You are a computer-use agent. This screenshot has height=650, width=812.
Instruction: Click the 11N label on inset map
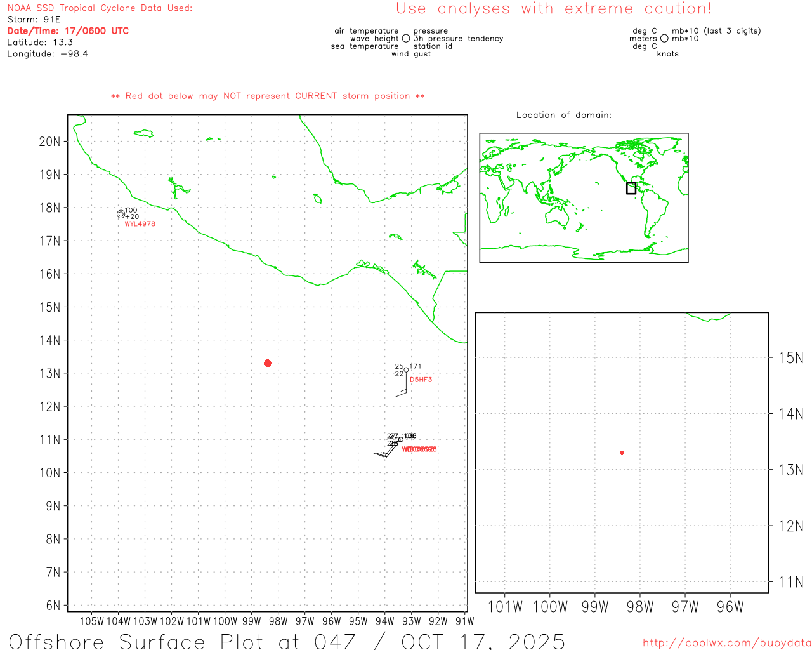[790, 582]
